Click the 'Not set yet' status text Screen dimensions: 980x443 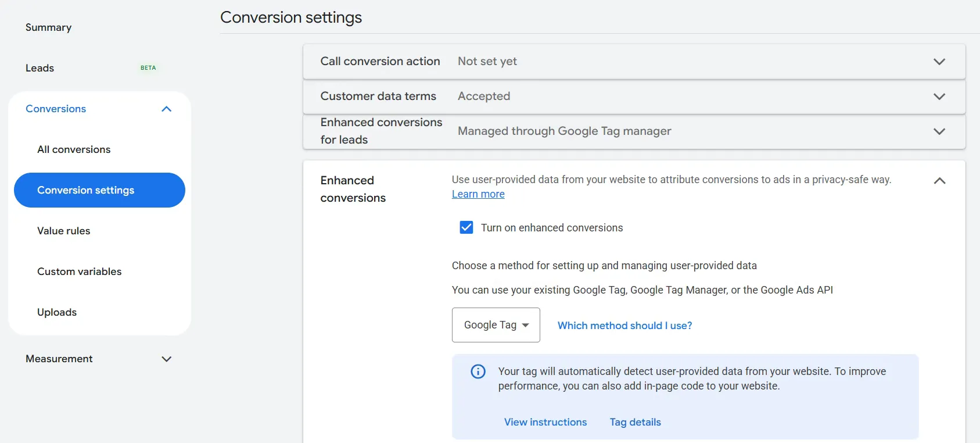coord(487,61)
